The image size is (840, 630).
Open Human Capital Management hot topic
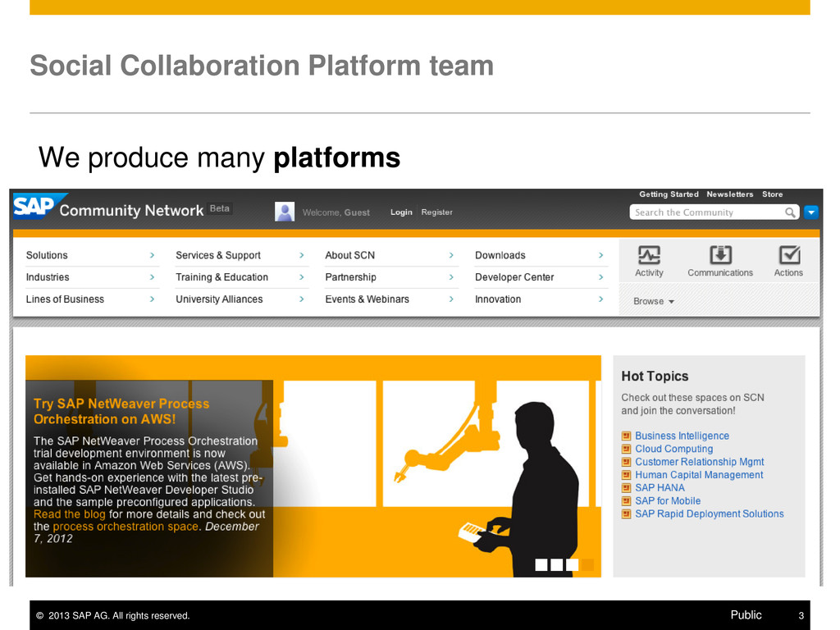[699, 475]
